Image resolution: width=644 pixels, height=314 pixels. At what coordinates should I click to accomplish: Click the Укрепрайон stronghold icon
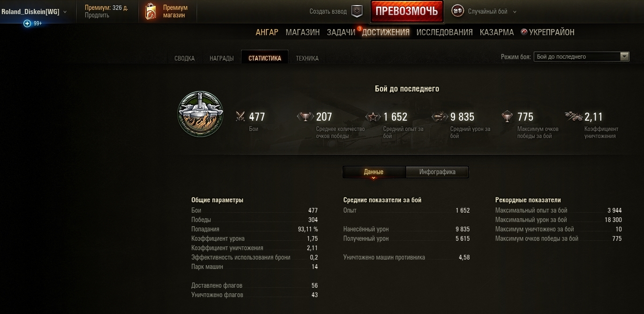[x=524, y=32]
